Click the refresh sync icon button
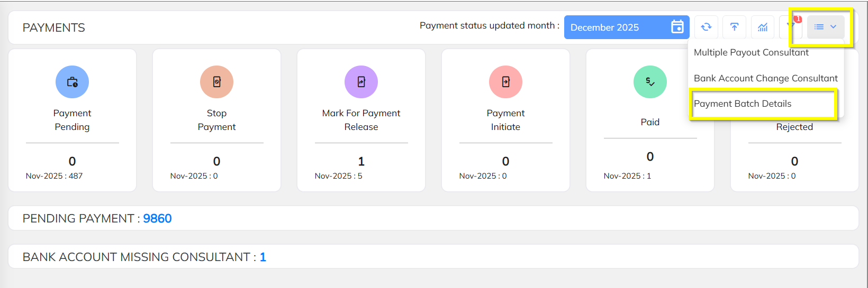 pyautogui.click(x=706, y=27)
